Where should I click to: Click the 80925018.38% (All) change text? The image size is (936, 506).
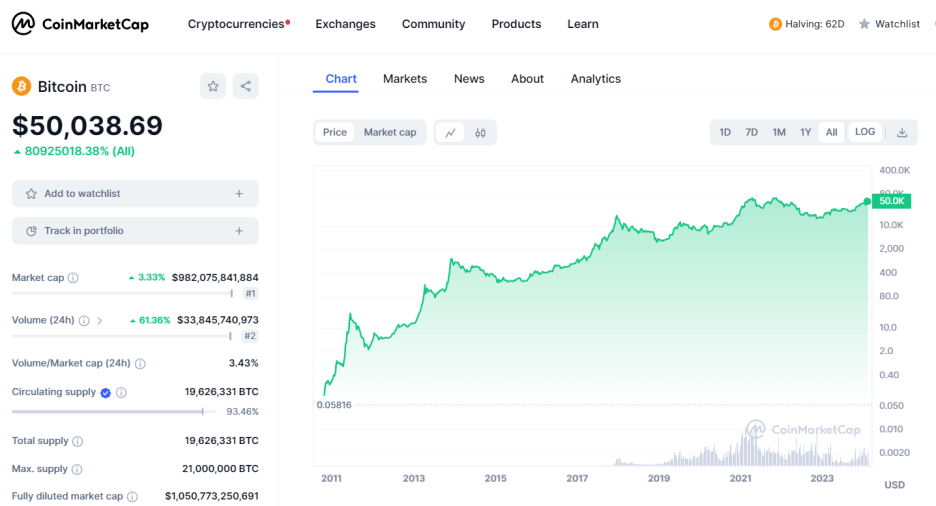(75, 152)
